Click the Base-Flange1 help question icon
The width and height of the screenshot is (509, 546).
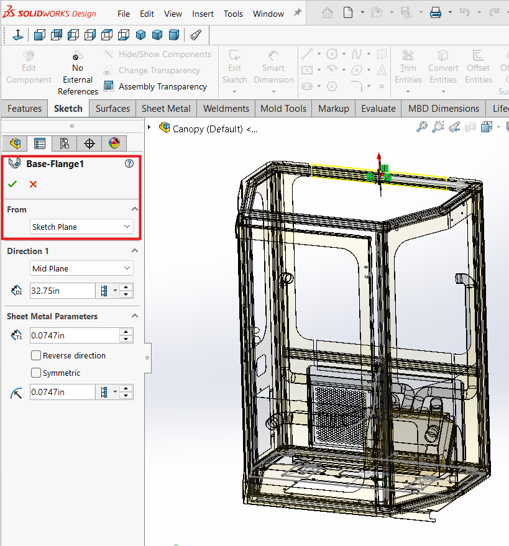[129, 164]
